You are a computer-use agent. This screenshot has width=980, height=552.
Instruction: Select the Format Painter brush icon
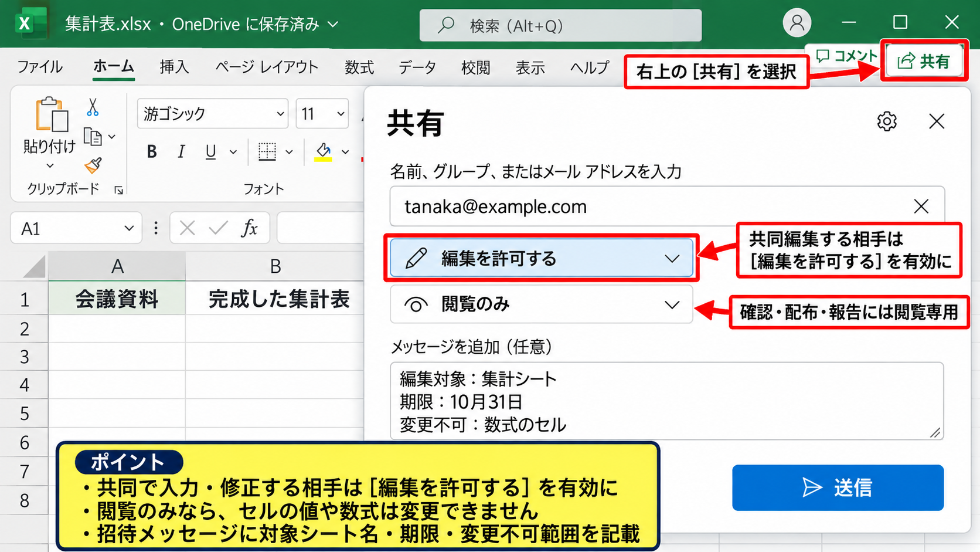pyautogui.click(x=93, y=166)
